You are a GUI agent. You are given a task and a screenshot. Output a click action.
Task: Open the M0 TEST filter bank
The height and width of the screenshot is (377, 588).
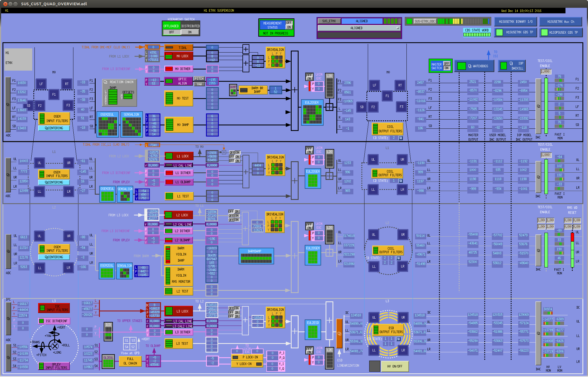(x=178, y=98)
